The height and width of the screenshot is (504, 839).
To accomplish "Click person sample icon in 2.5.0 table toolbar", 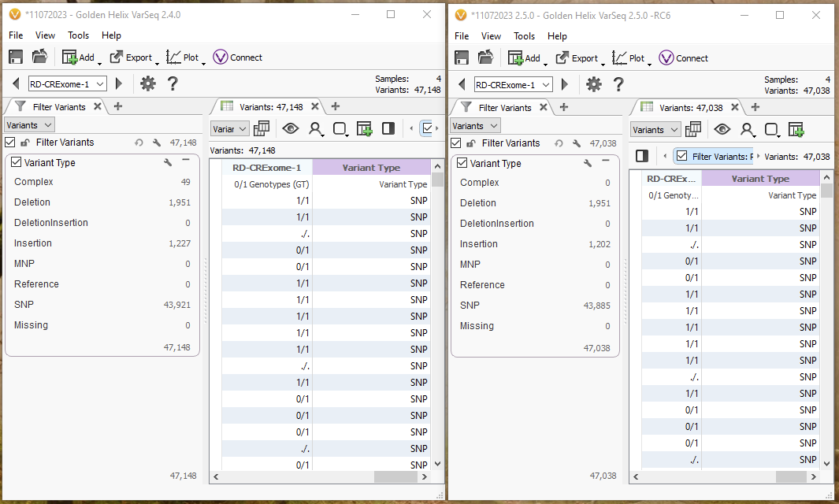I will pos(748,129).
